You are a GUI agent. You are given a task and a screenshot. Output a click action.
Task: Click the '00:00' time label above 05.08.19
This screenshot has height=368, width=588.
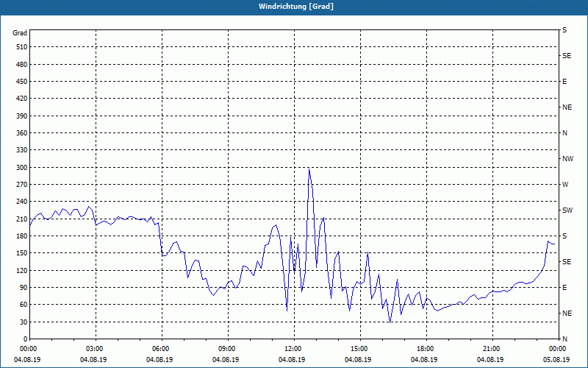(556, 349)
